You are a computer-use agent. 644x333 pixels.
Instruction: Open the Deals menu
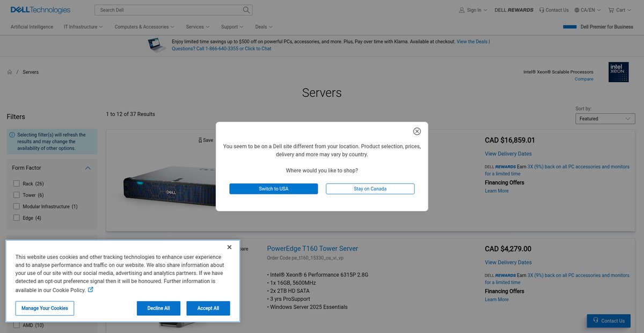(264, 27)
